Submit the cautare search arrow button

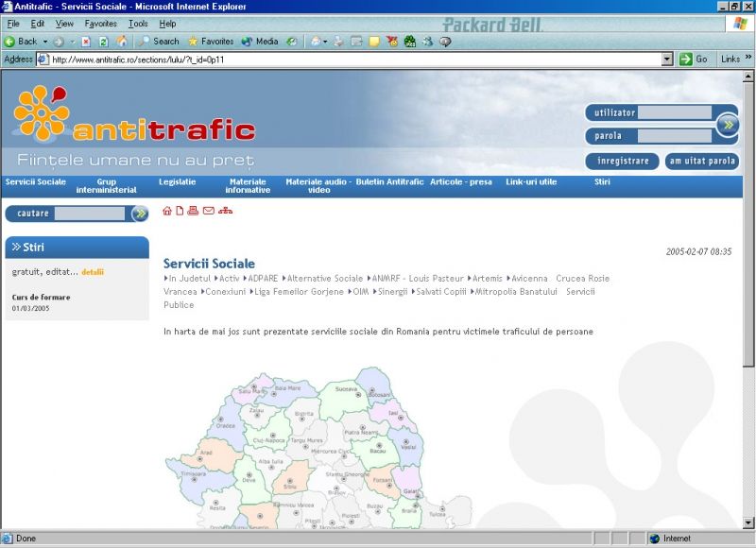click(140, 214)
